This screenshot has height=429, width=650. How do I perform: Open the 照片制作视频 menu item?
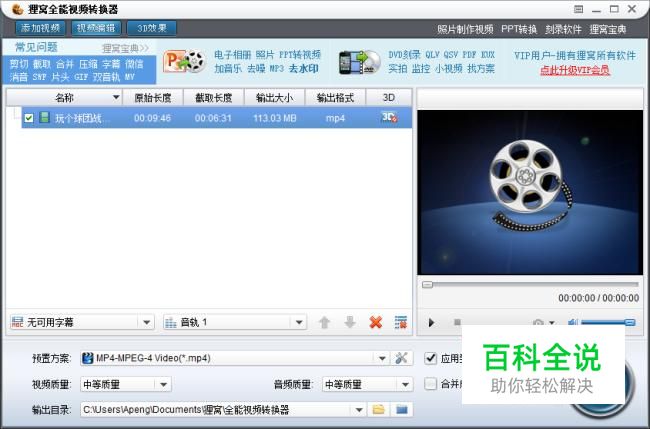[x=465, y=29]
